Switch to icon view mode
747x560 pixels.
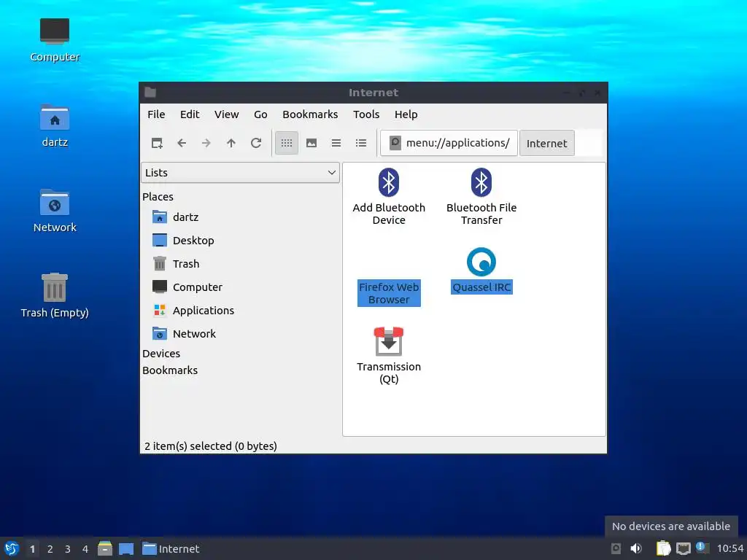click(x=286, y=143)
